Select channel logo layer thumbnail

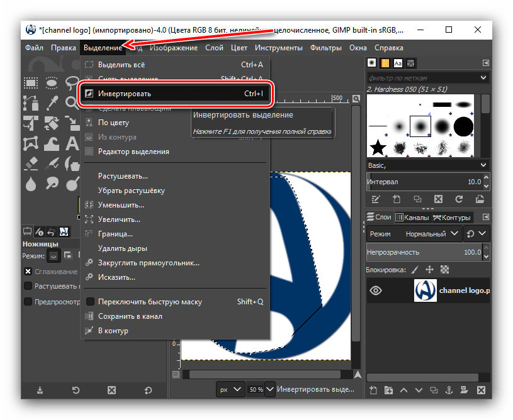[425, 290]
